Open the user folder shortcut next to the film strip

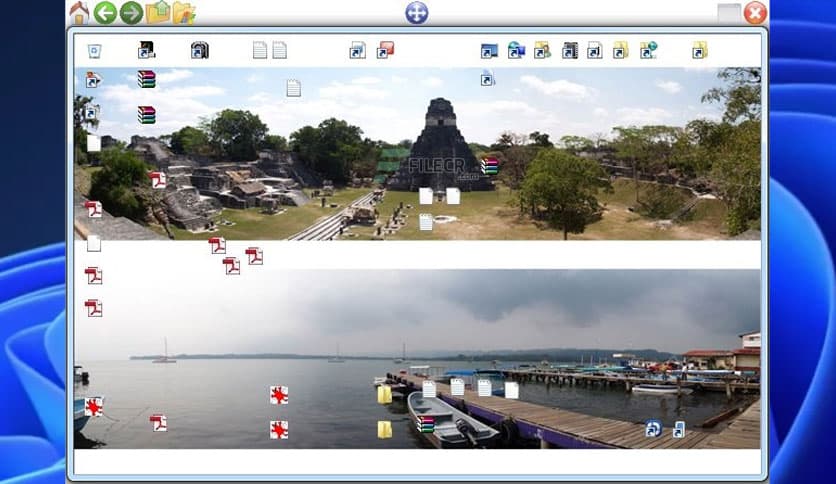tap(542, 51)
